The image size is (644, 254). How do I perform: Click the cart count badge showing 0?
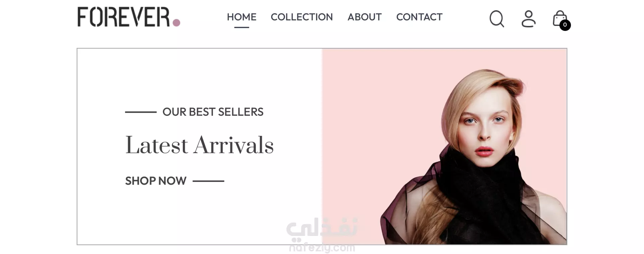(x=565, y=25)
